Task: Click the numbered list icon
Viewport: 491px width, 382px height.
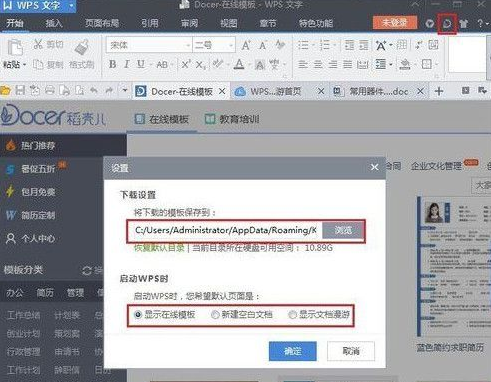Action: 324,45
